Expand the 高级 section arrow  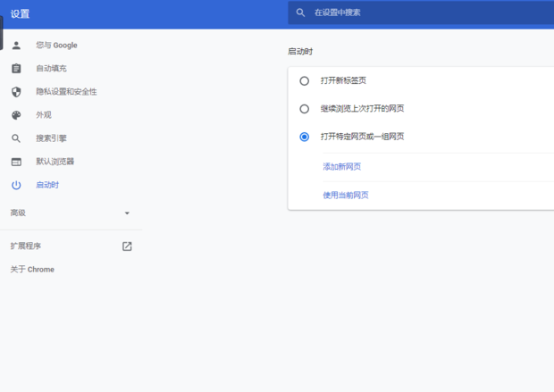point(127,213)
